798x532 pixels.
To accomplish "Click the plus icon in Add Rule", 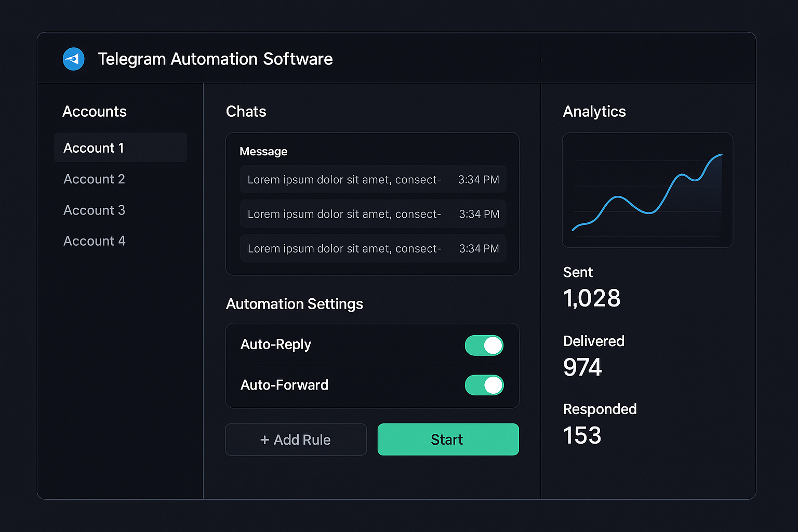I will [265, 440].
